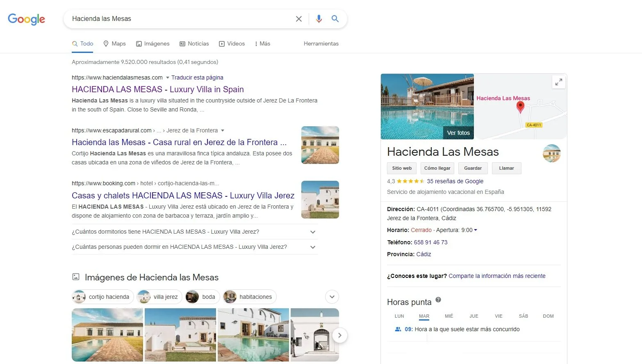Click the Guardar button
This screenshot has height=364, width=642.
point(473,168)
